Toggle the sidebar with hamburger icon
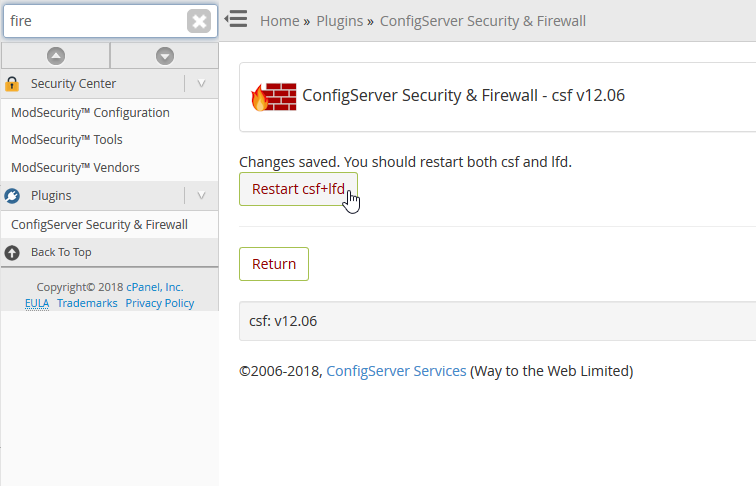 click(x=236, y=19)
